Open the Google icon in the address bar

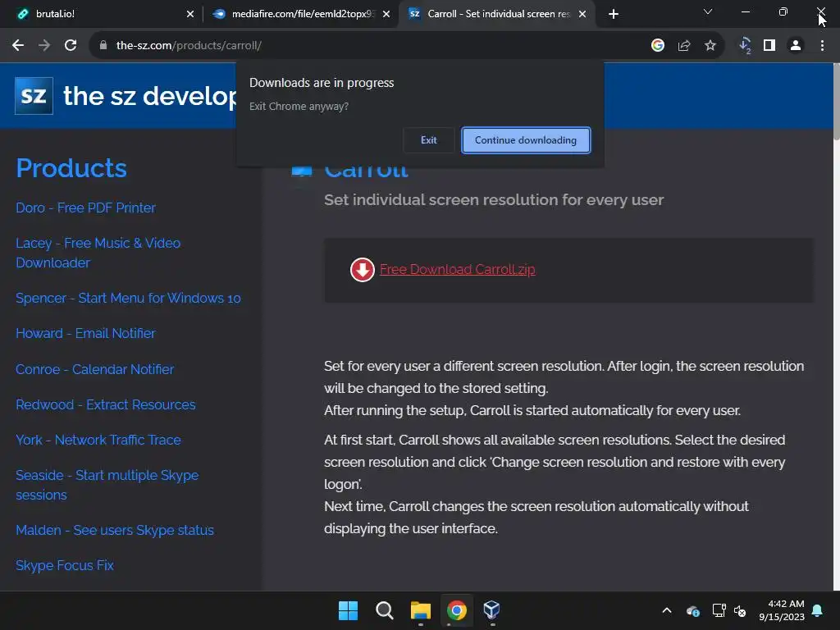[x=658, y=46]
